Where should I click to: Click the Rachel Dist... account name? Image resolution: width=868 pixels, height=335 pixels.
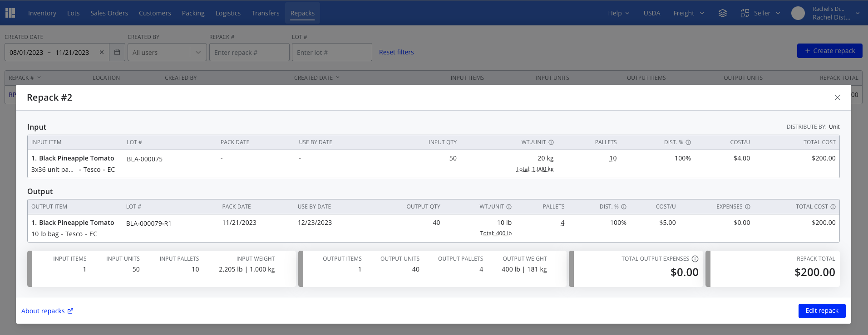tap(831, 17)
